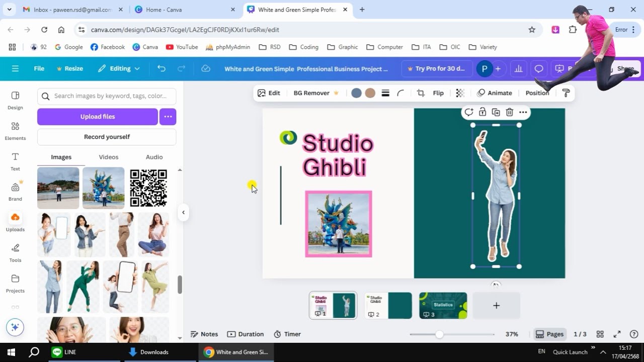Open the Elements panel in sidebar

tap(15, 131)
